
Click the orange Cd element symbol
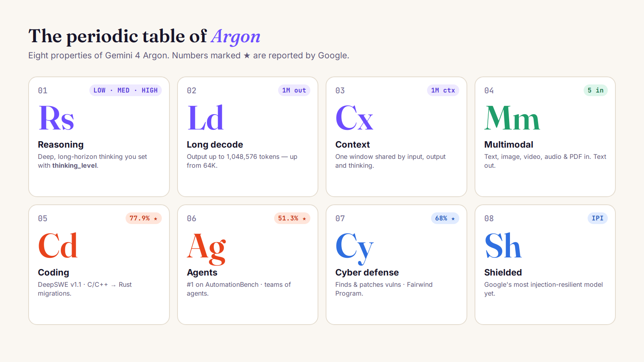58,246
